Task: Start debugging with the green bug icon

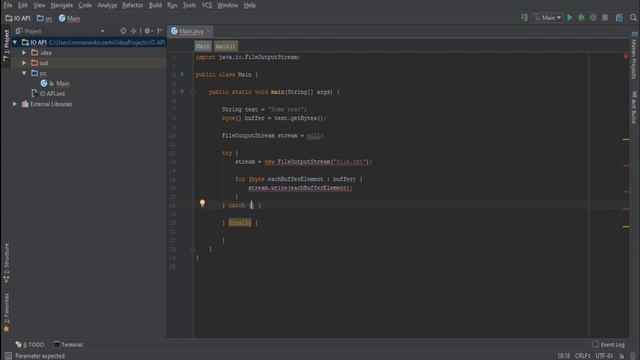Action: [x=581, y=18]
